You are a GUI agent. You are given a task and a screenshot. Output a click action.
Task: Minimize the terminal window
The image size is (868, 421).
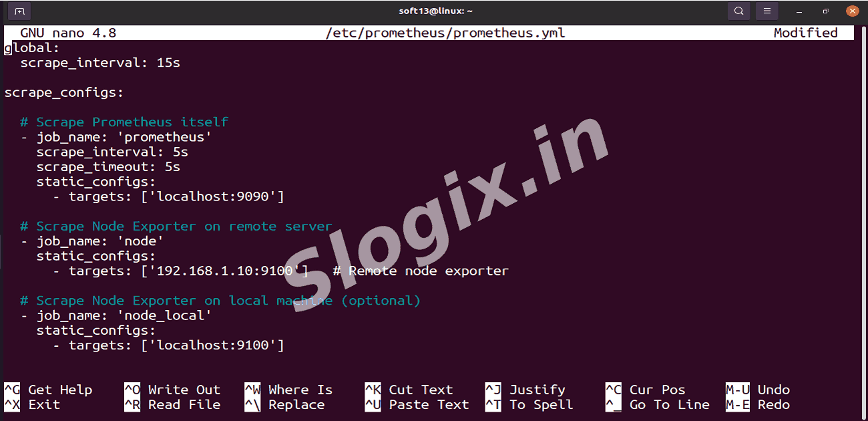[x=800, y=11]
